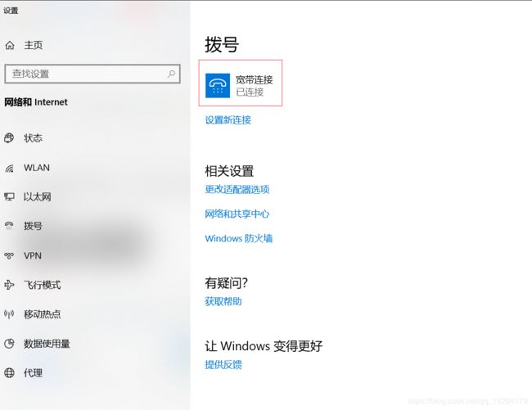Click the 相关设置 heading
Image resolution: width=532 pixels, height=410 pixels.
[x=229, y=171]
